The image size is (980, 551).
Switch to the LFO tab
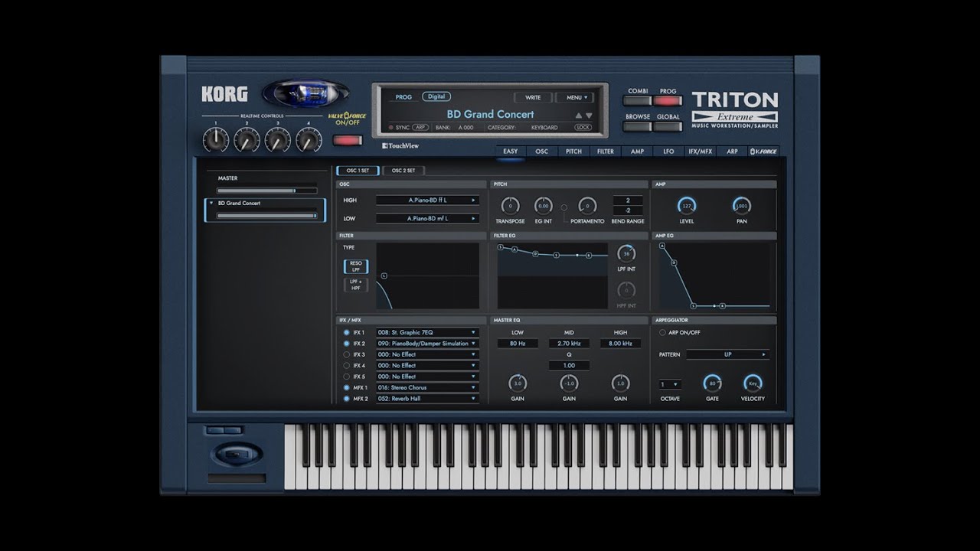pyautogui.click(x=668, y=152)
